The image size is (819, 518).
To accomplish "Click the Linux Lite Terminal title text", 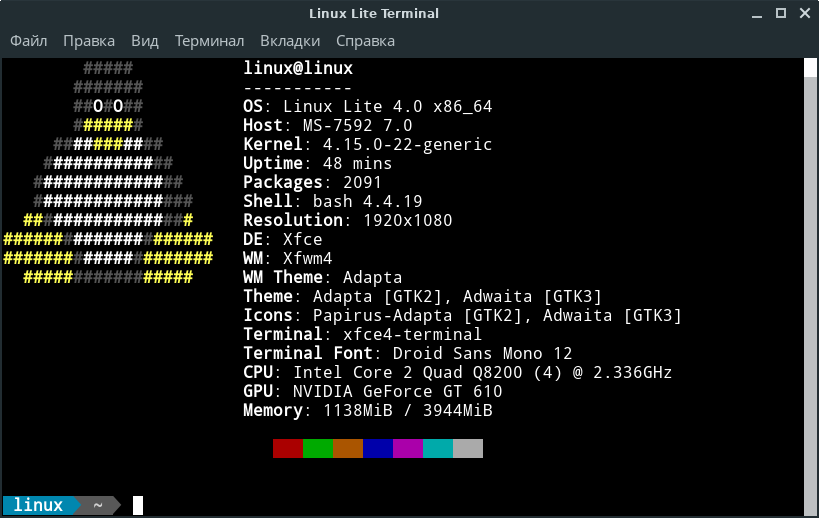I will click(x=374, y=14).
